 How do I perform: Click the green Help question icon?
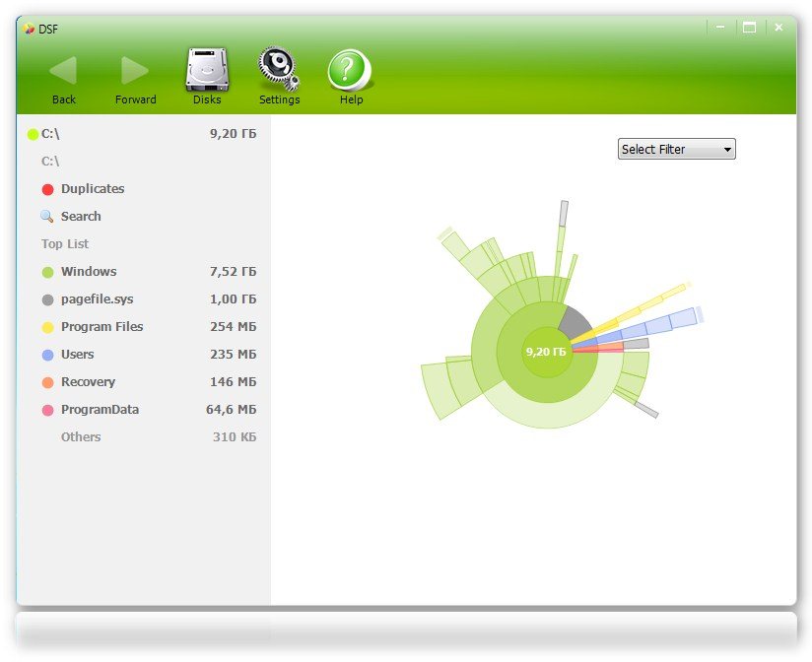(x=350, y=70)
